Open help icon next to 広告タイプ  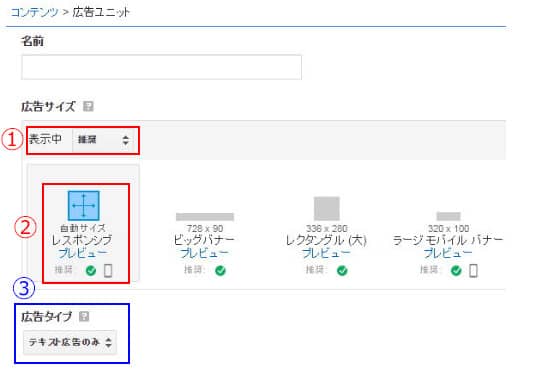tap(84, 317)
